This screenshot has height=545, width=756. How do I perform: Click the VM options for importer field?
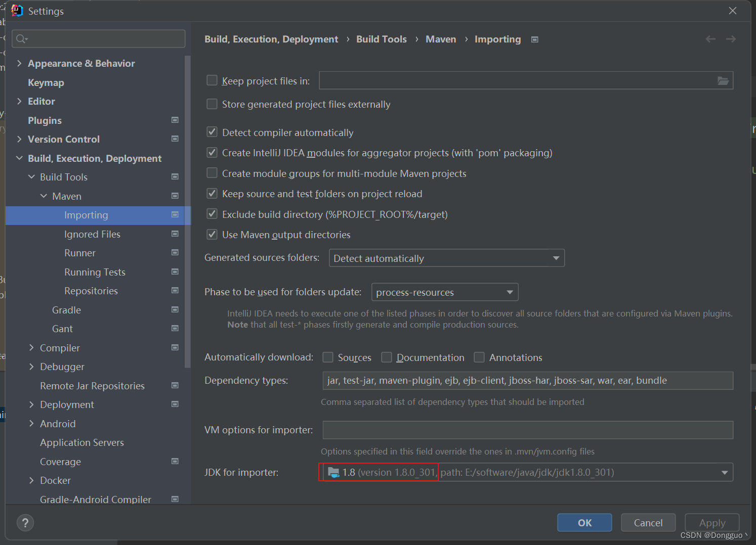point(528,430)
